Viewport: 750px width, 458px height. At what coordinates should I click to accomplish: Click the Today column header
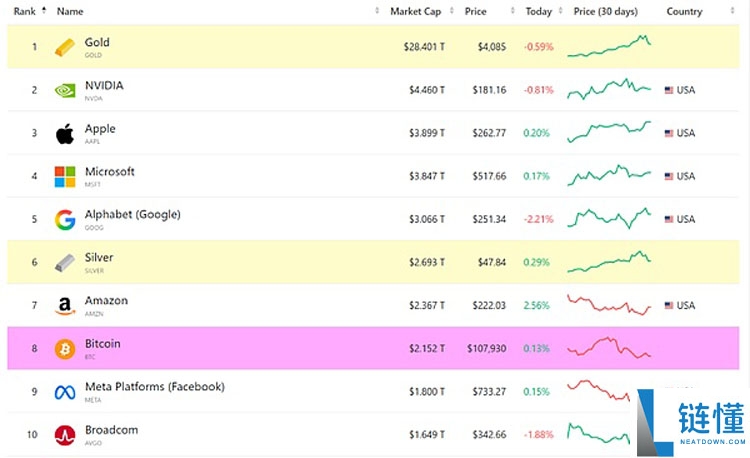click(539, 11)
